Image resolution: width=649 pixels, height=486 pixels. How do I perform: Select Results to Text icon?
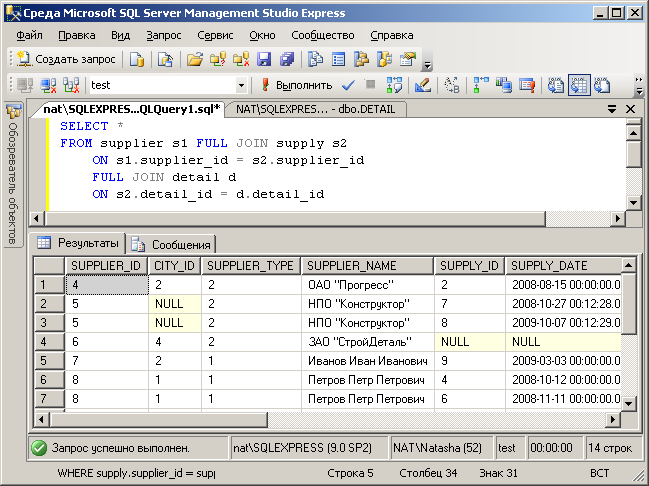[556, 85]
